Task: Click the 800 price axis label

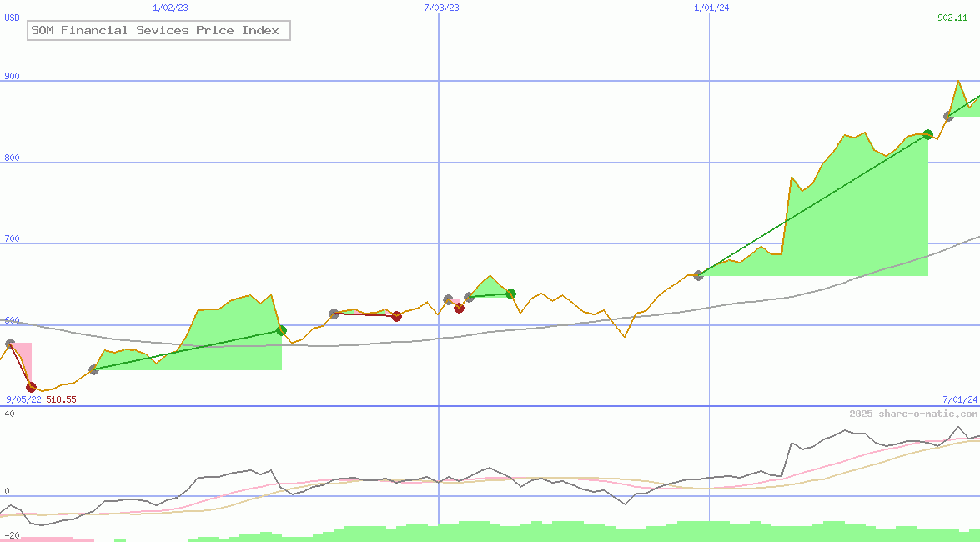Action: 12,158
